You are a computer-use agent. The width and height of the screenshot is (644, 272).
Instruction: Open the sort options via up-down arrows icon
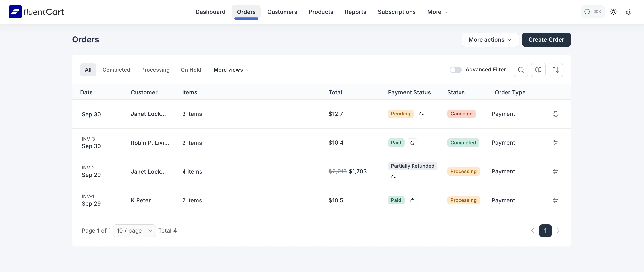[556, 70]
